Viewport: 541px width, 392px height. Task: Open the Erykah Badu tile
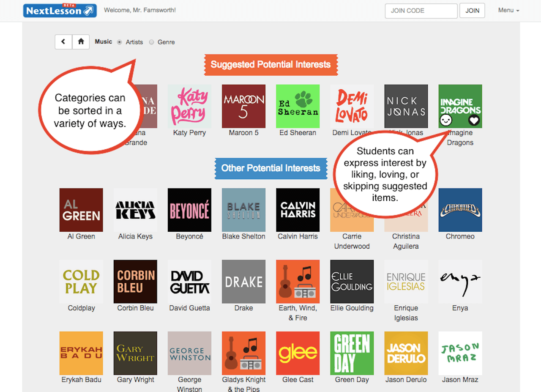pos(81,353)
